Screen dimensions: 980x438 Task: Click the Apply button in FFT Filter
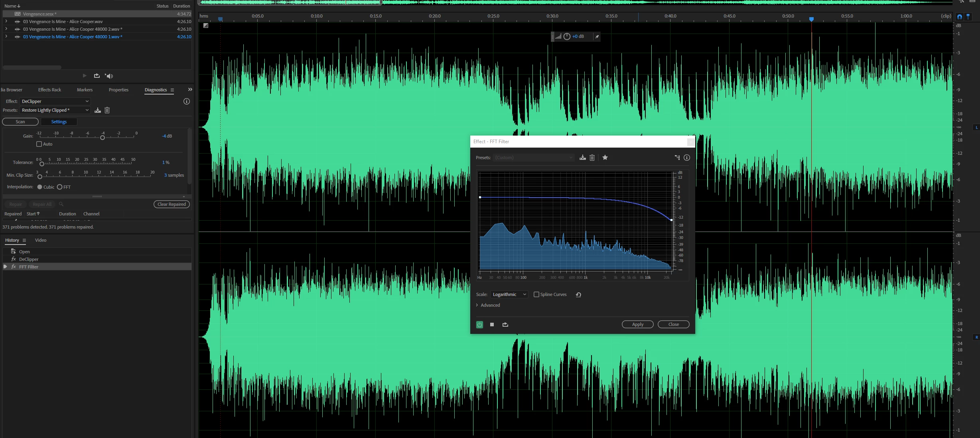coord(637,324)
